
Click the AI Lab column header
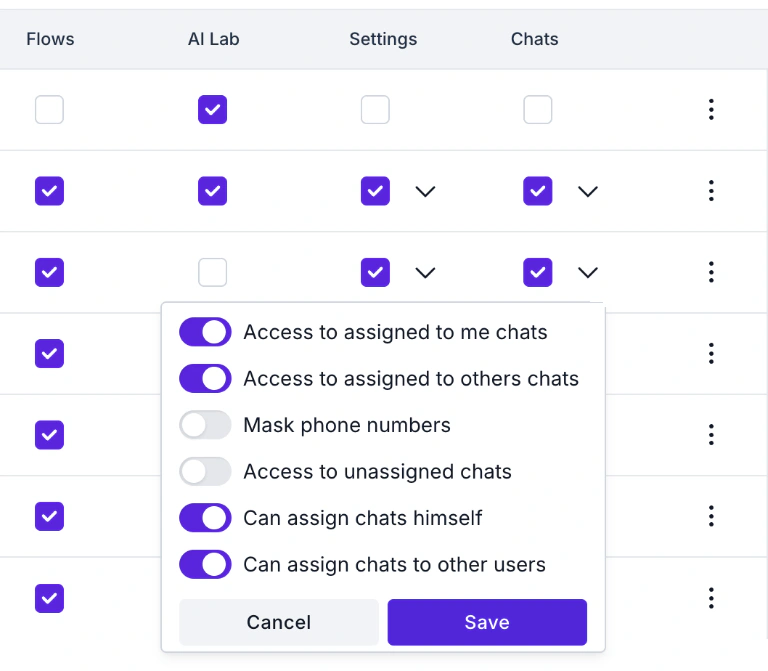[x=214, y=39]
